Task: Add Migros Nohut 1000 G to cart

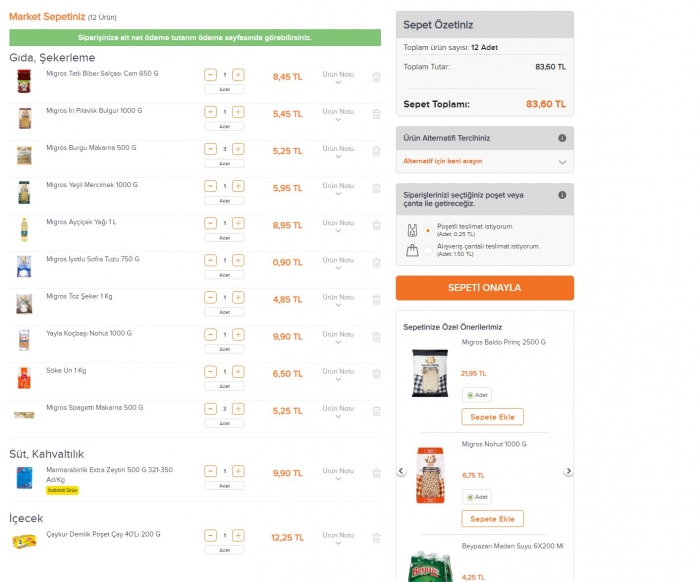Action: pyautogui.click(x=492, y=519)
